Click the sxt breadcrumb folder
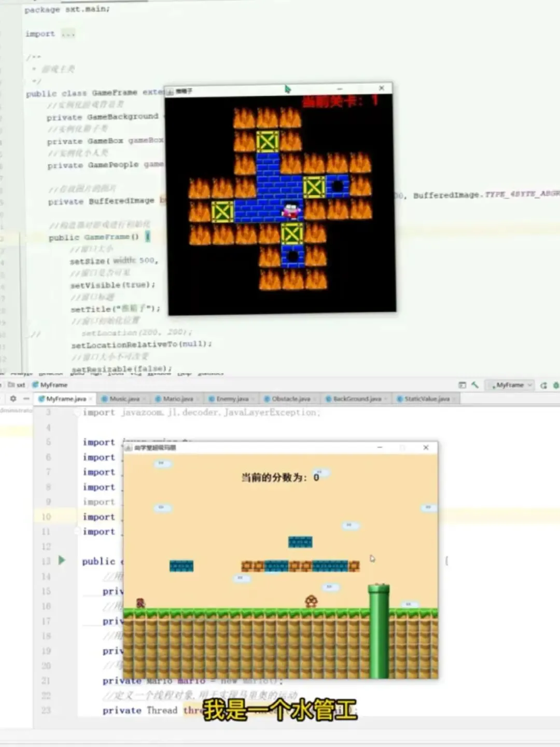 [x=17, y=385]
